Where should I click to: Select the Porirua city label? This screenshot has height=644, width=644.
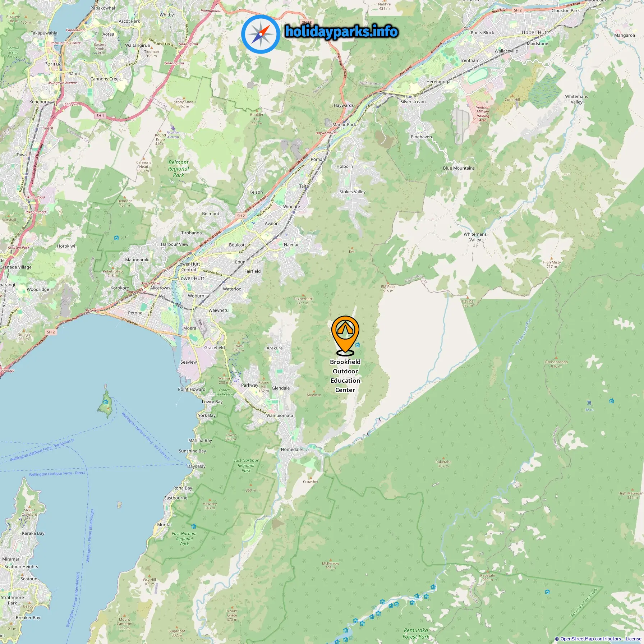pos(53,64)
